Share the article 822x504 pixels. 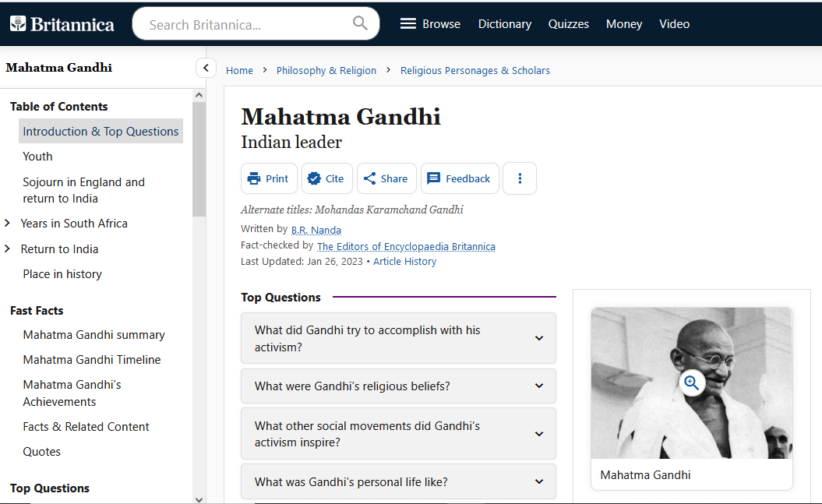(386, 178)
